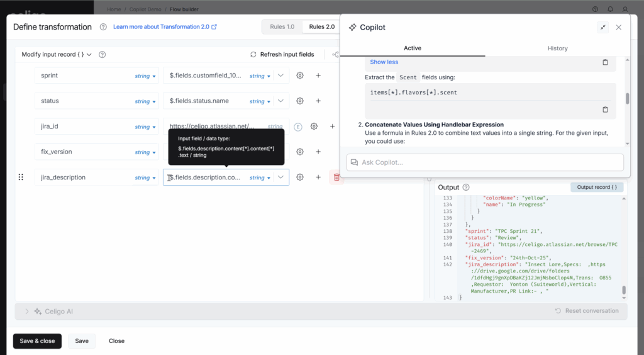The width and height of the screenshot is (644, 355).
Task: Select the Rules 2.0 toggle
Action: point(321,26)
